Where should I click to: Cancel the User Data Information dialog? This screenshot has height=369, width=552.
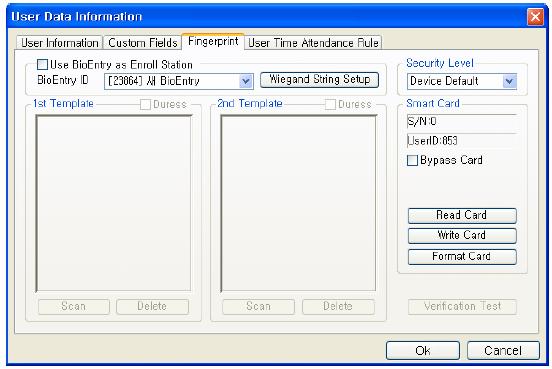pyautogui.click(x=503, y=350)
